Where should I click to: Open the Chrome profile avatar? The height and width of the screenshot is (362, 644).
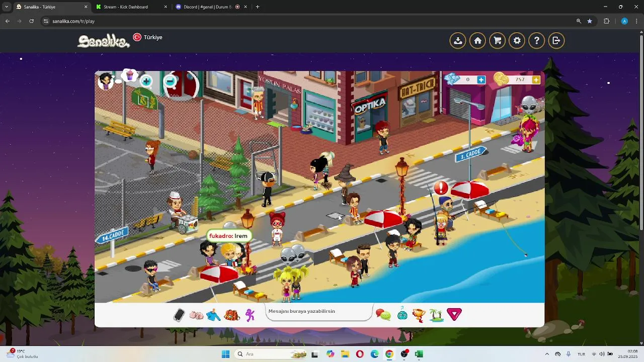[624, 21]
